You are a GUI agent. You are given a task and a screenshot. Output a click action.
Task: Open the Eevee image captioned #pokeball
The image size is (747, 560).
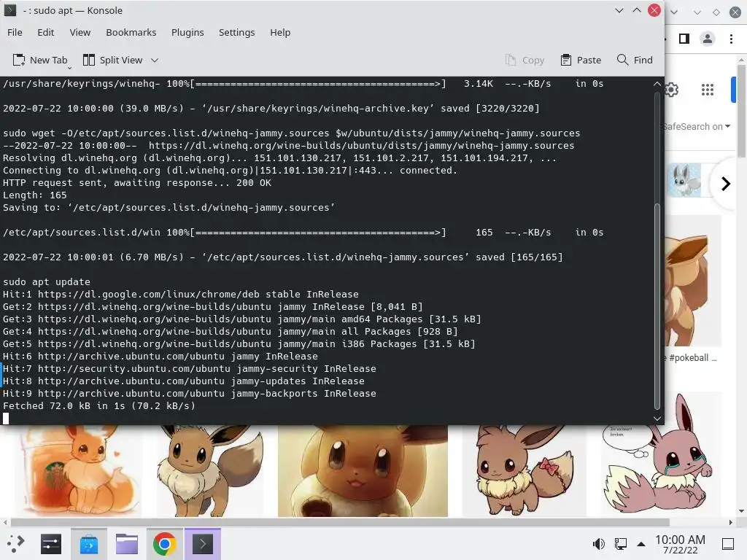point(693,281)
